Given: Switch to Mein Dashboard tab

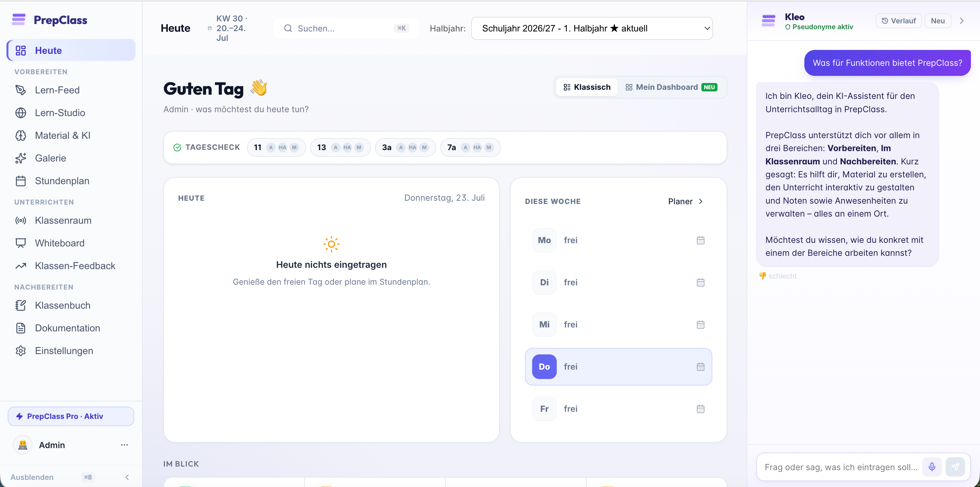Looking at the screenshot, I should [x=671, y=87].
